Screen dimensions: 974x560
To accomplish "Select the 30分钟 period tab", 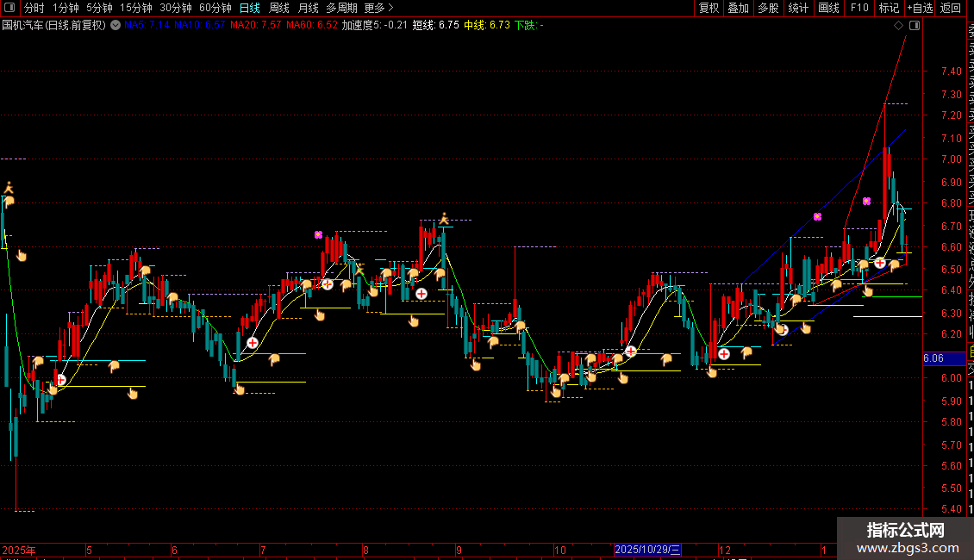I will point(176,8).
